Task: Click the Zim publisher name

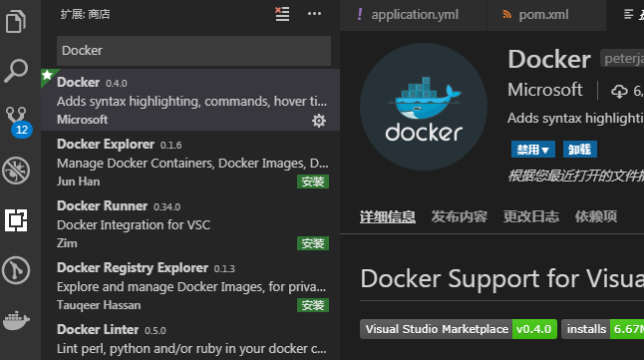Action: click(67, 243)
